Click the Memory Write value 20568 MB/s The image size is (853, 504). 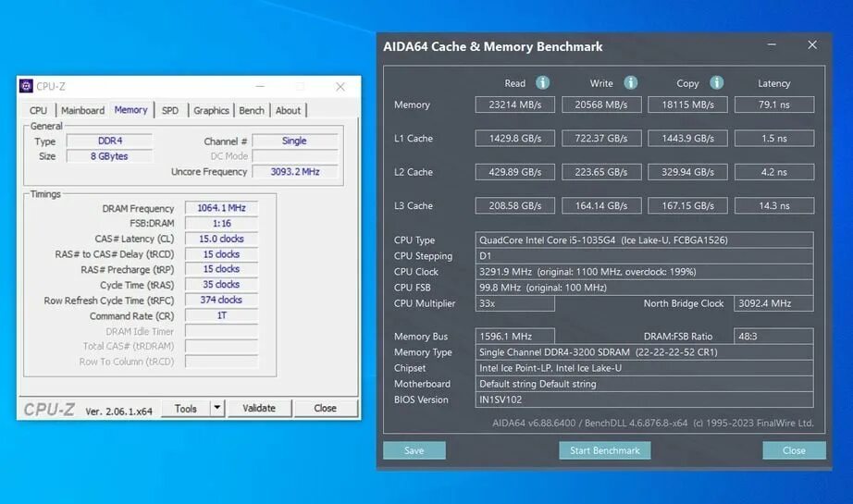point(601,104)
